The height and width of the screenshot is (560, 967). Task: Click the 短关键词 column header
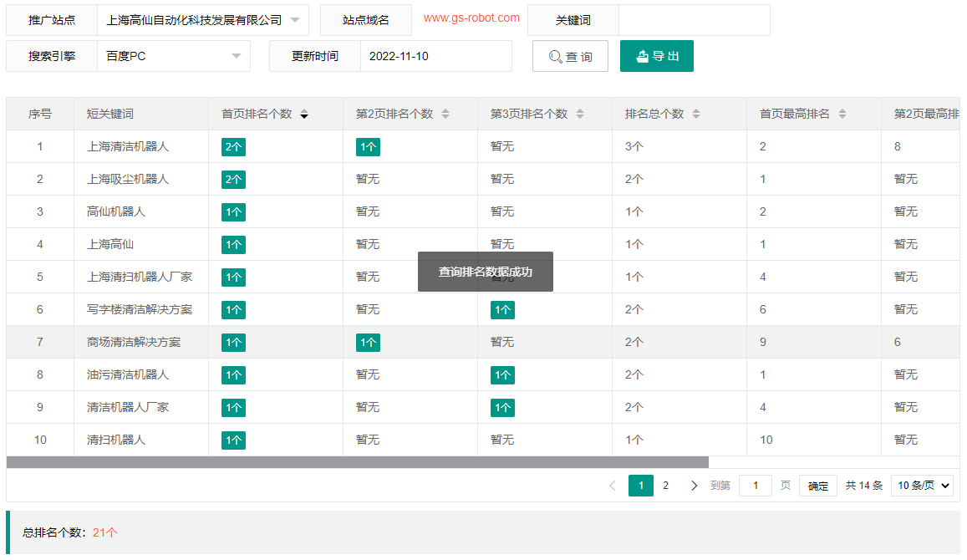pos(108,114)
